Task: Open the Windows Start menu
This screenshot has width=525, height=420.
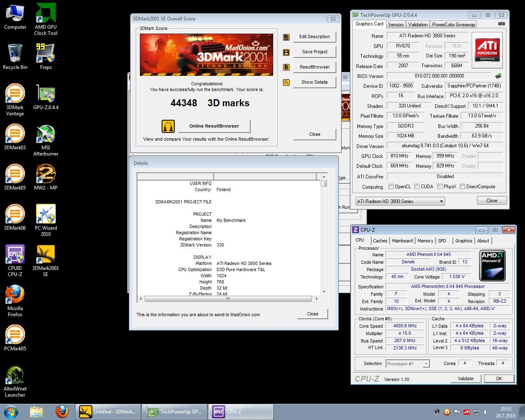Action: [11, 411]
